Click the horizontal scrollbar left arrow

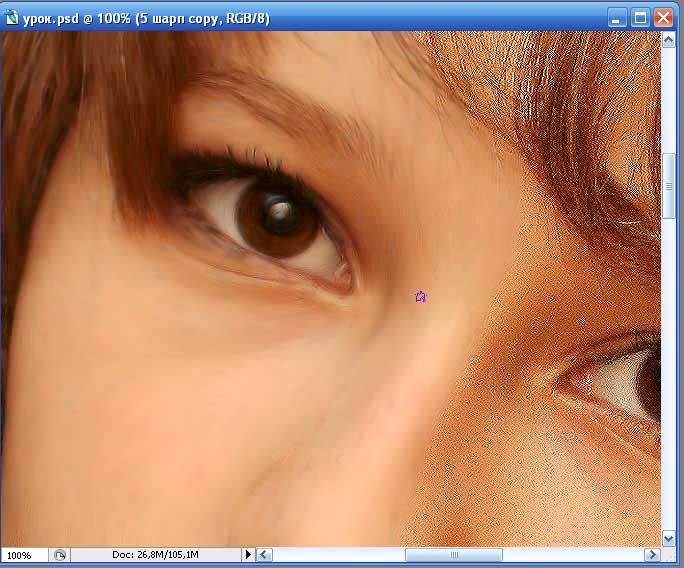pyautogui.click(x=263, y=555)
